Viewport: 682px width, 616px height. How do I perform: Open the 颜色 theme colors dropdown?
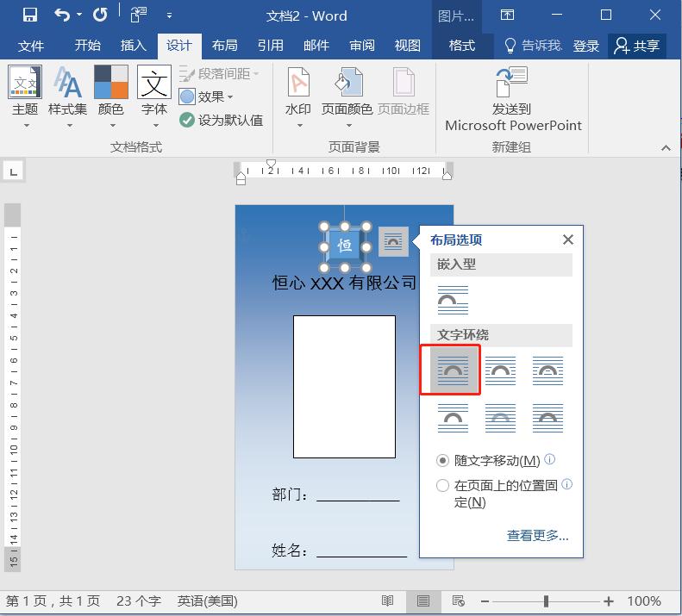111,96
